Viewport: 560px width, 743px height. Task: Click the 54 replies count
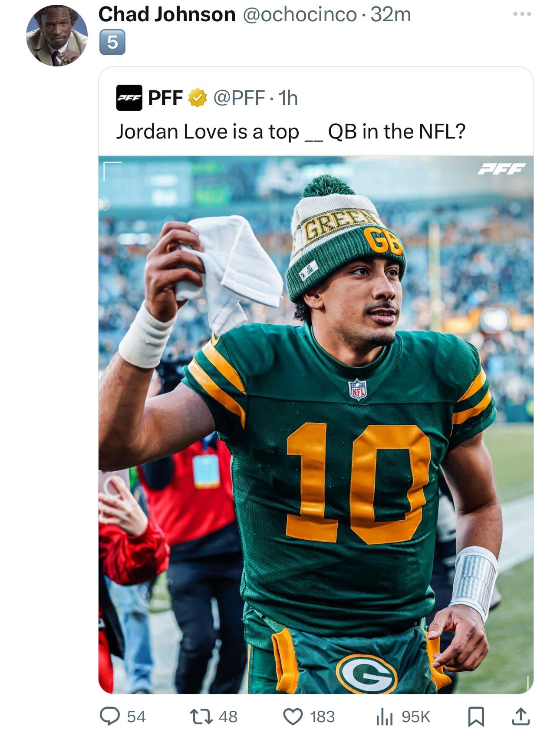pyautogui.click(x=136, y=717)
